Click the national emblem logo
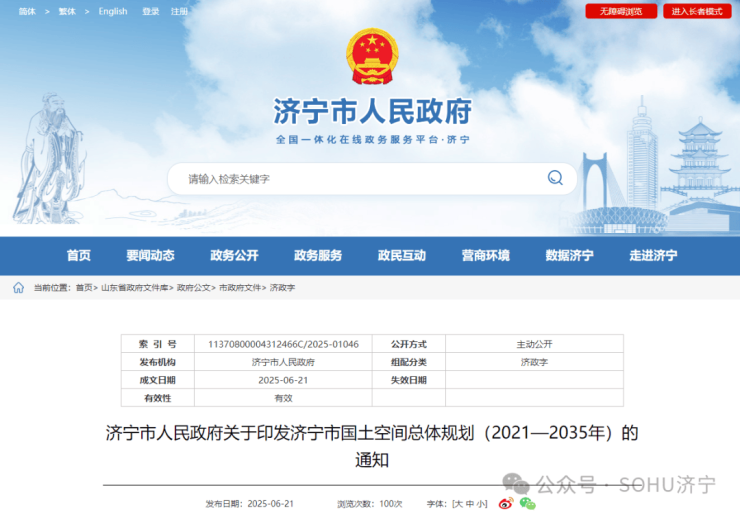 [371, 57]
